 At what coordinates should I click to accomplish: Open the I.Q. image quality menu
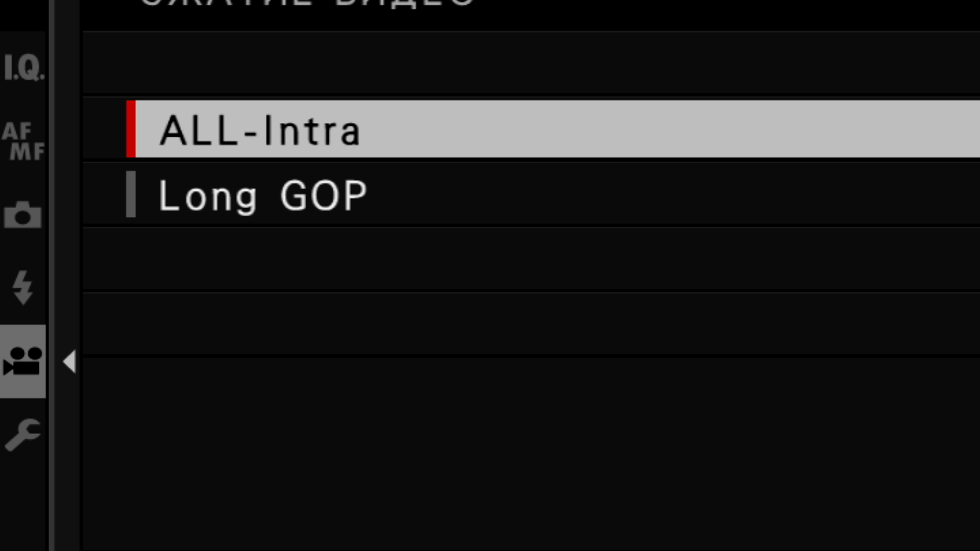click(23, 68)
